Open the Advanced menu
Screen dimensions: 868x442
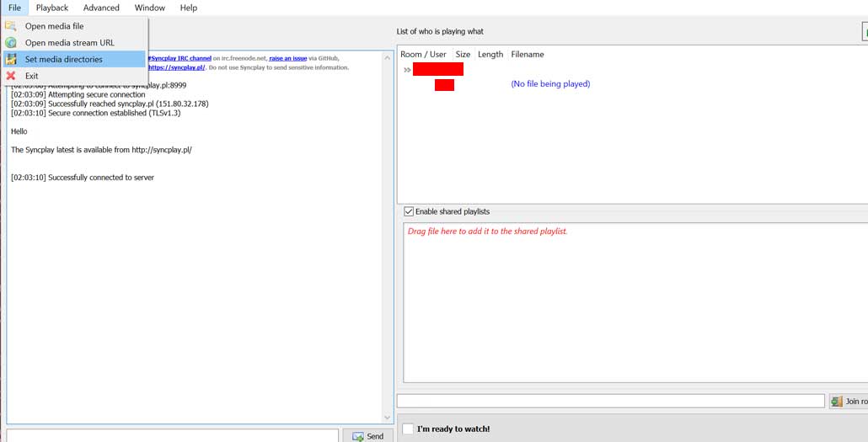pos(101,8)
